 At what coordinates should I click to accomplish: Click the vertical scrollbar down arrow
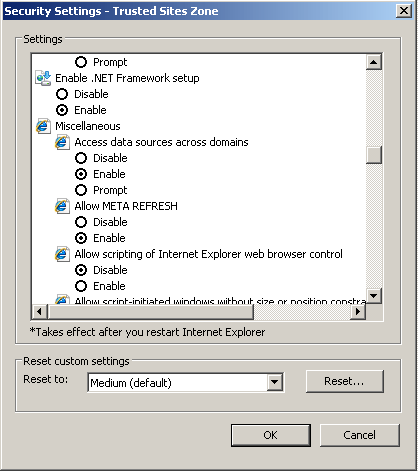click(x=374, y=296)
